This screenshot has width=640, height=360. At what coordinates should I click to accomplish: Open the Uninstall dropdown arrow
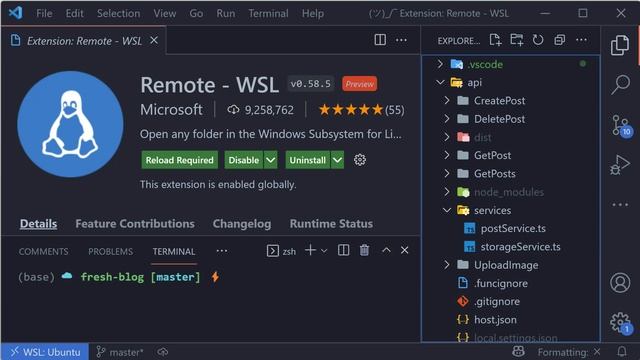pos(337,160)
